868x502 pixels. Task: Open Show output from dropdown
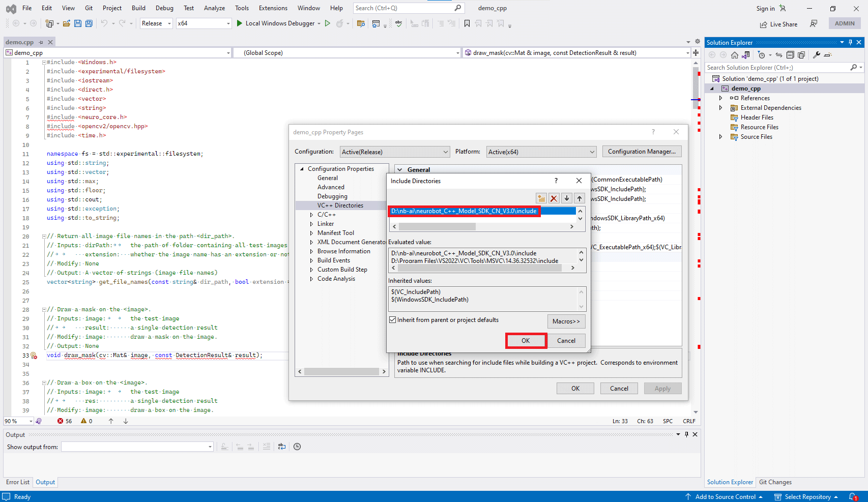[x=137, y=447]
